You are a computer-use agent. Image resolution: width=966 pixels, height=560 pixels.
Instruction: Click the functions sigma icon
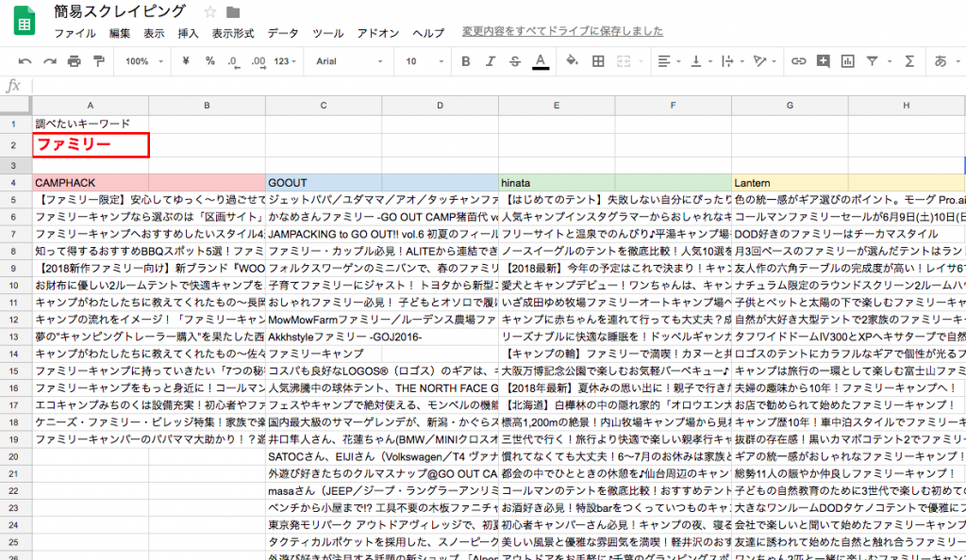click(x=909, y=61)
